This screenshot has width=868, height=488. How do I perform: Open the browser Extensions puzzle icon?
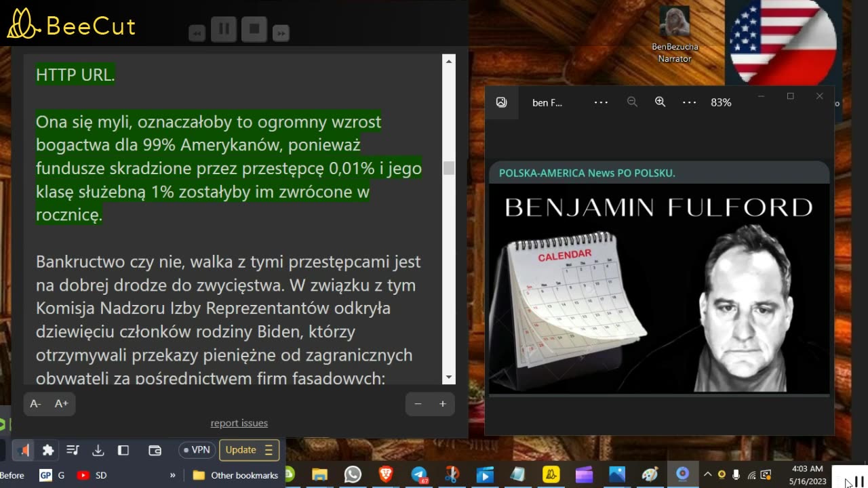[x=48, y=450]
